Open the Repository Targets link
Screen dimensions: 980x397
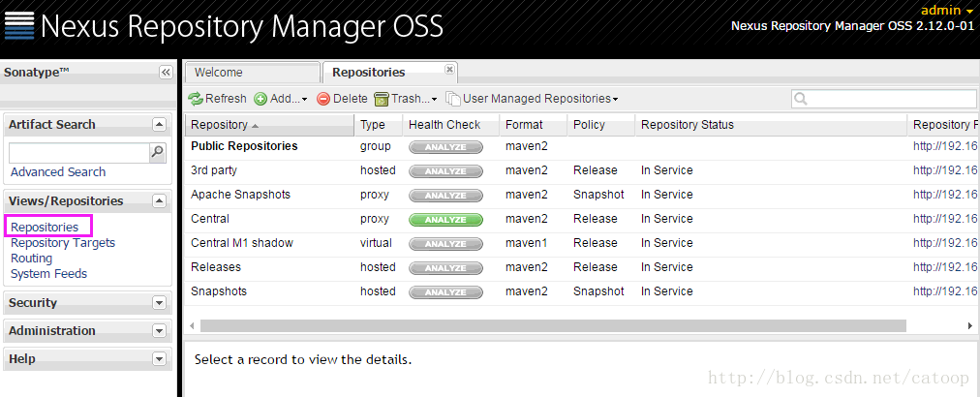(63, 243)
